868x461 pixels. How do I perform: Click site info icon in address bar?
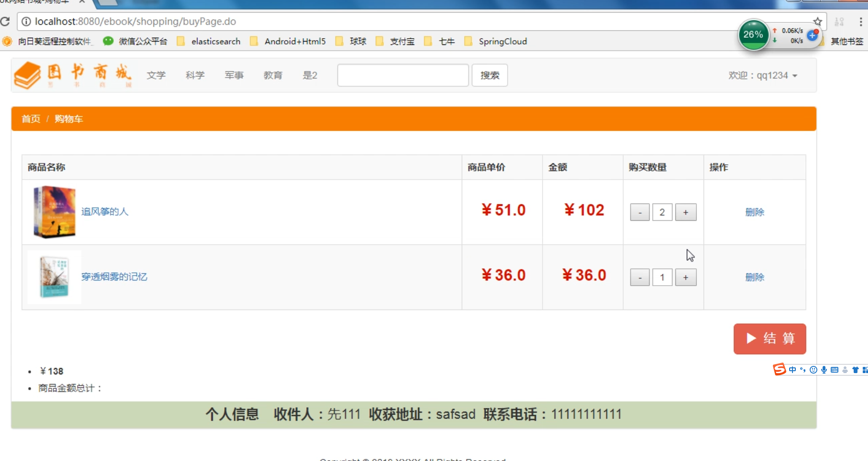coord(26,21)
